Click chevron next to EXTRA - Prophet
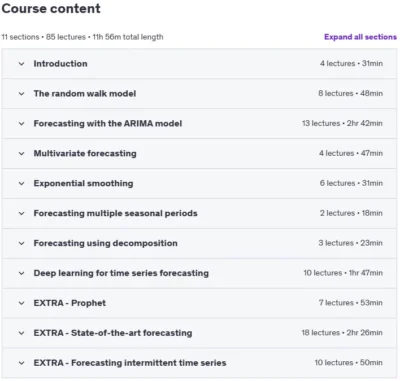Viewport: 400px width, 381px height. pyautogui.click(x=22, y=303)
